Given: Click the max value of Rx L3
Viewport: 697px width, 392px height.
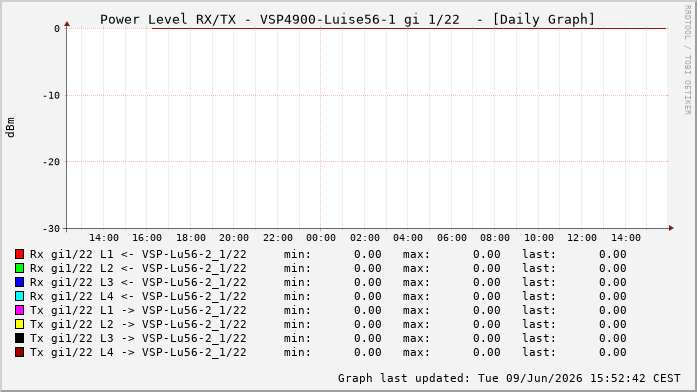Looking at the screenshot, I should [487, 282].
